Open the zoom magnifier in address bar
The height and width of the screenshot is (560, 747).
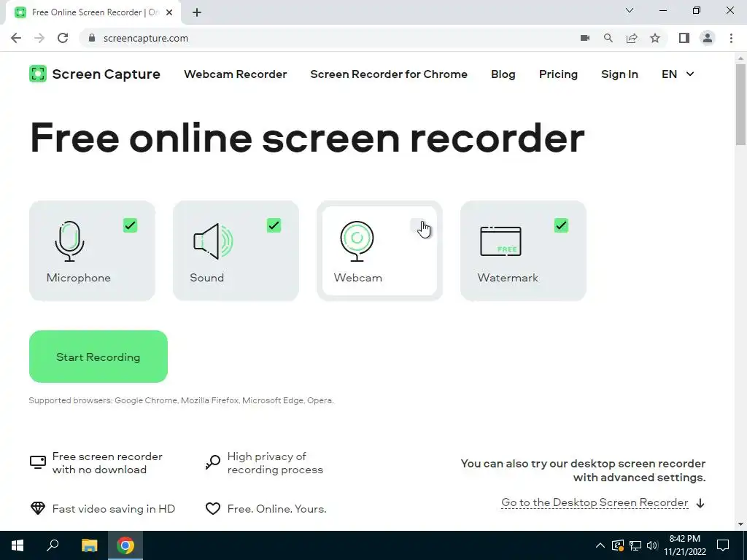[x=608, y=38]
